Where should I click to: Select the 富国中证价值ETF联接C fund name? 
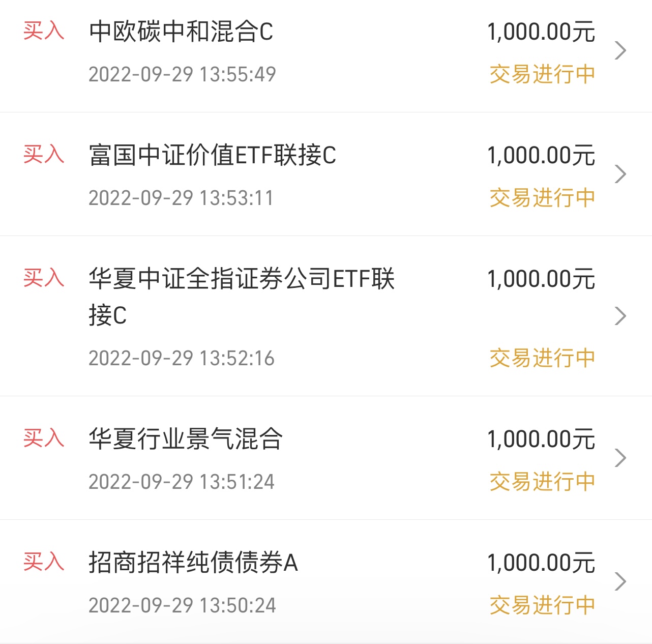tap(213, 155)
